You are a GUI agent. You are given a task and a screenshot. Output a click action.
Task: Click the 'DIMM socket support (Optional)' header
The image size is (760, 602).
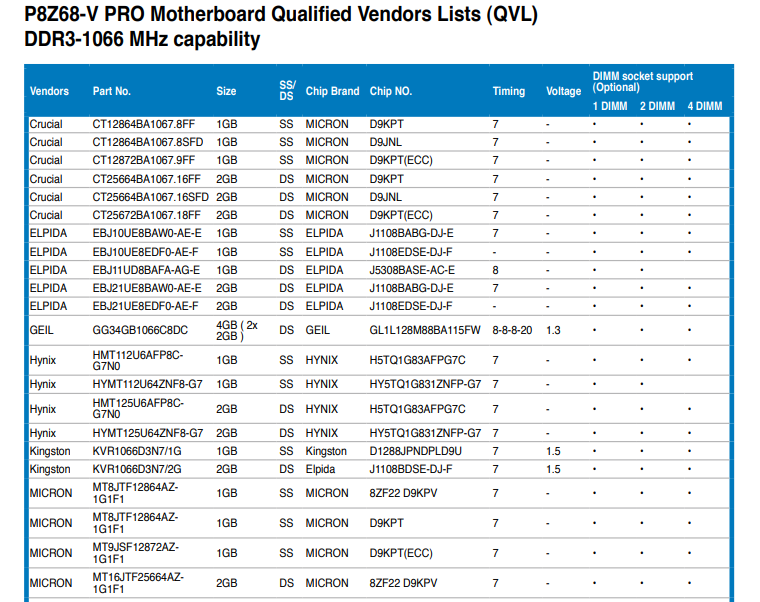point(643,82)
